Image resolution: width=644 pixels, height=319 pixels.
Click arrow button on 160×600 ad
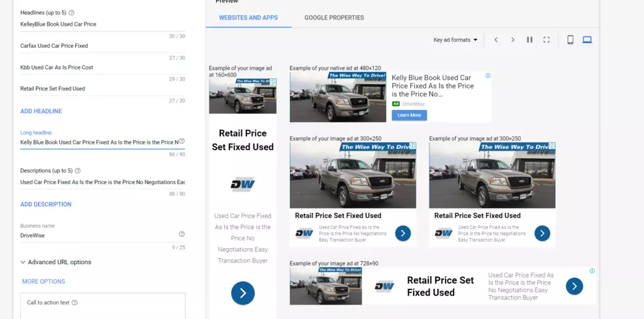[243, 293]
